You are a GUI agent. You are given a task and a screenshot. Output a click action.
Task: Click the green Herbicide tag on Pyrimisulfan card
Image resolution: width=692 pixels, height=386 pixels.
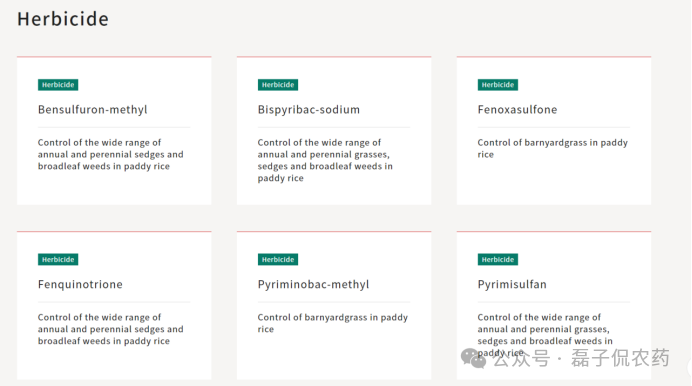497,259
